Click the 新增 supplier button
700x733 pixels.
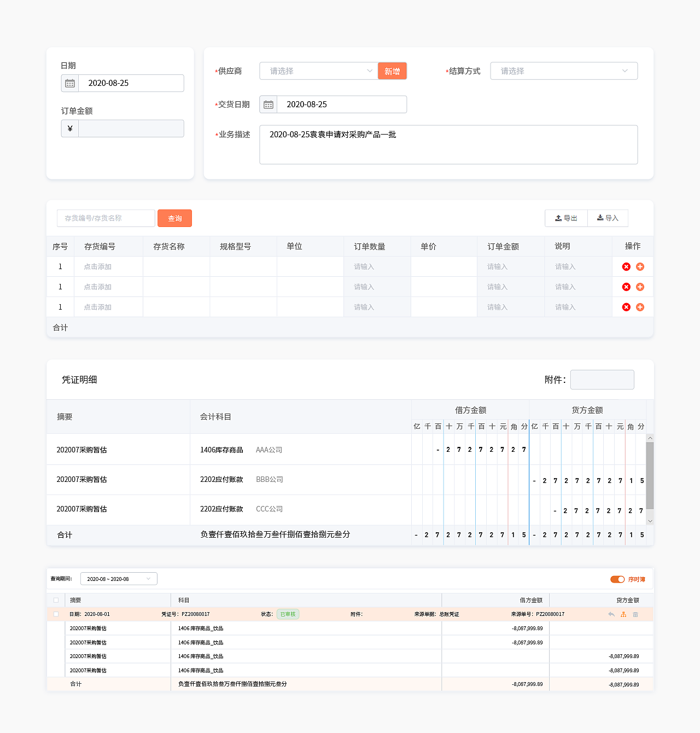[x=392, y=71]
